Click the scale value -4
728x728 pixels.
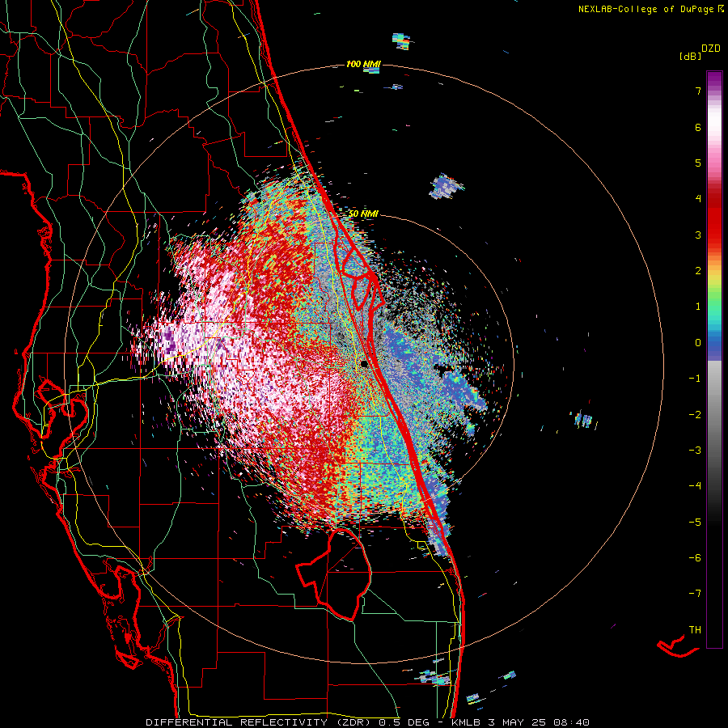(695, 485)
